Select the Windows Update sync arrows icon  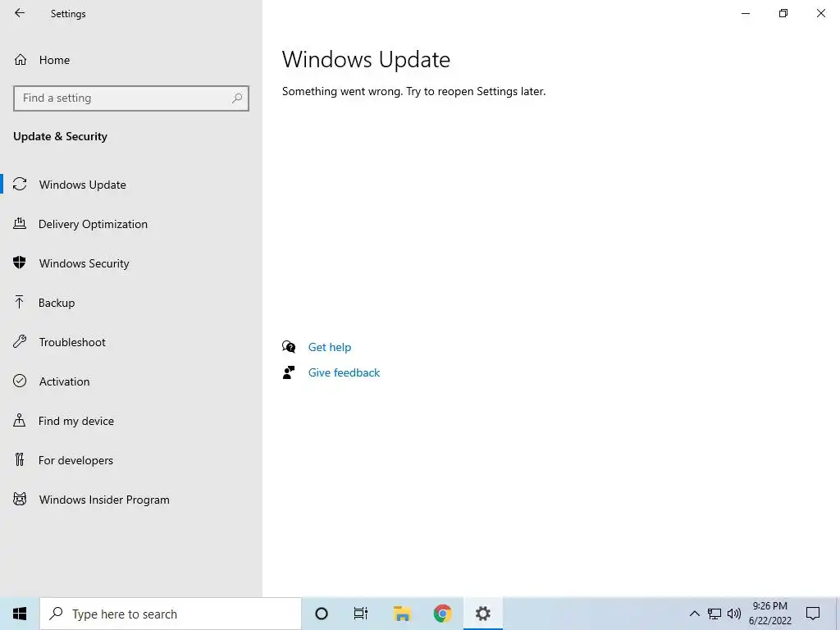20,185
